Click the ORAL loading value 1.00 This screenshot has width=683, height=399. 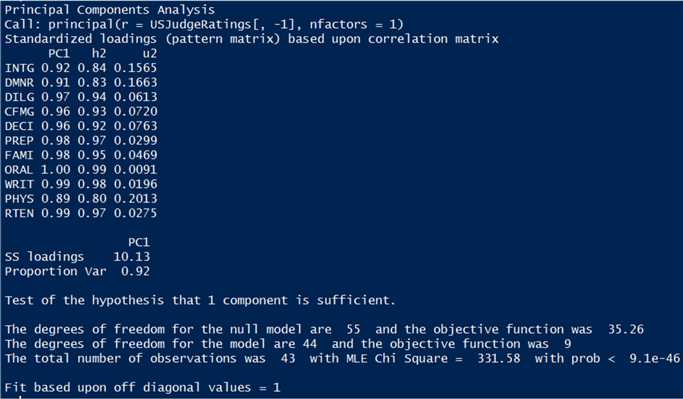(55, 169)
